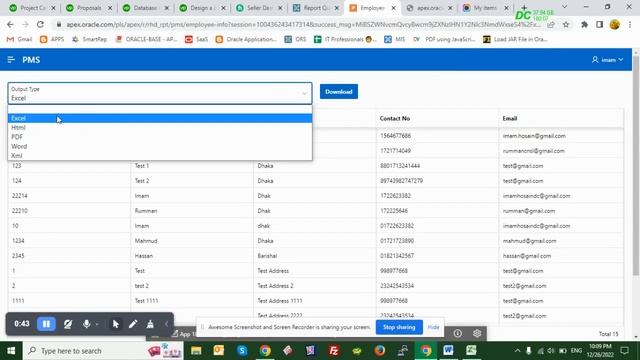Click the Email column header
Viewport: 640px width, 360px height.
tap(510, 118)
